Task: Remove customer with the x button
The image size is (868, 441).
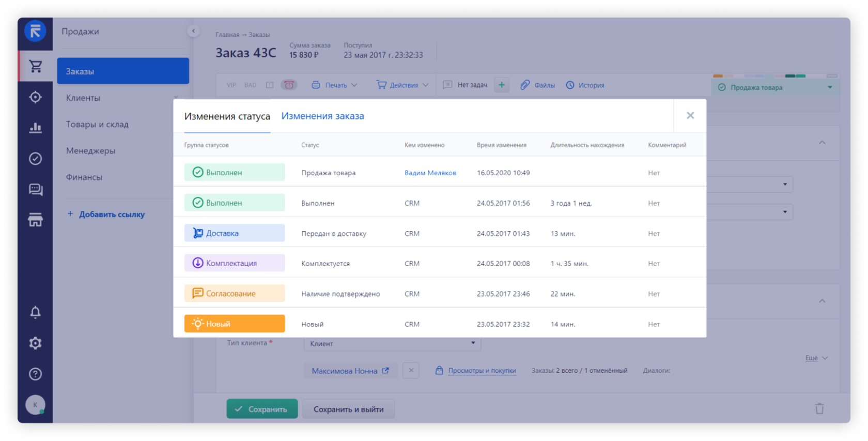Action: tap(411, 371)
